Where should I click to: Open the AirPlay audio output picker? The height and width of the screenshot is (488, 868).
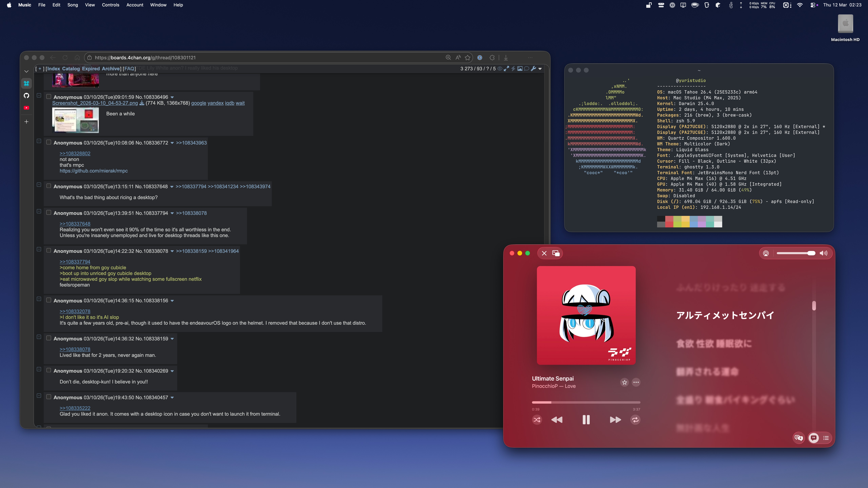click(x=766, y=253)
